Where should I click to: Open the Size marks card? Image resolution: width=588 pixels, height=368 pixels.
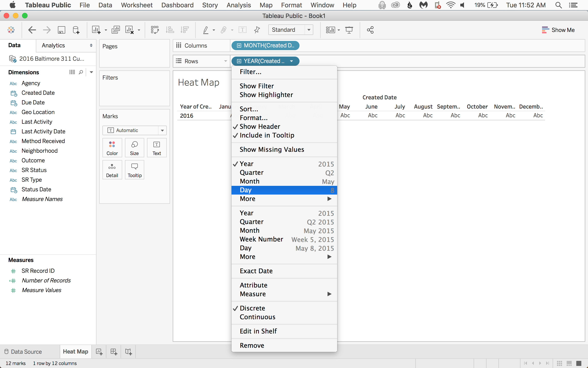(134, 148)
